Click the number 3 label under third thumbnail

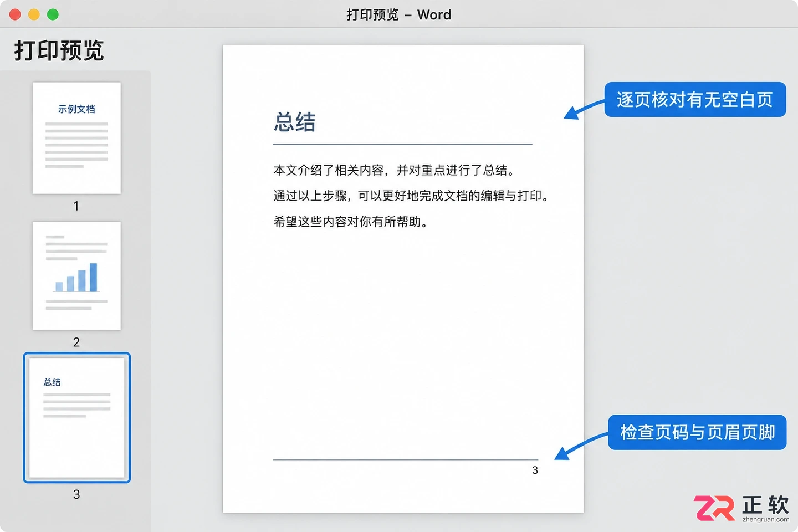76,494
